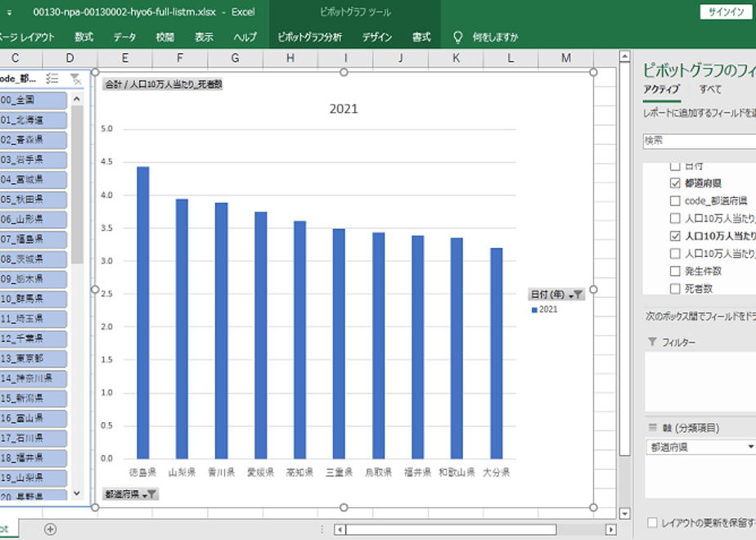Select the 19_山梨県 slicer item

tap(33, 478)
